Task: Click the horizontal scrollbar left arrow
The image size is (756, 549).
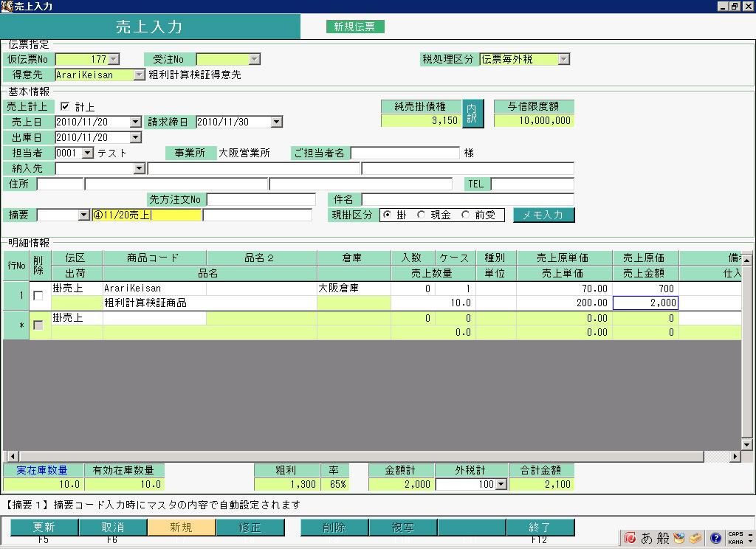Action: 13,456
